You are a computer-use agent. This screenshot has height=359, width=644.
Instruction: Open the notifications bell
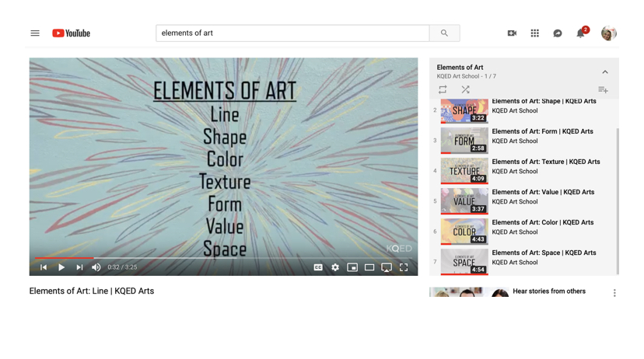click(580, 33)
